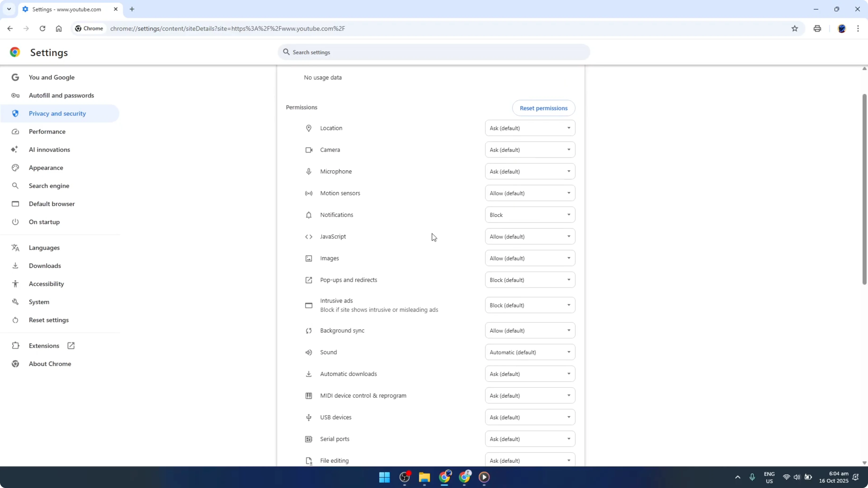Click the bookmark star in the address bar
Screen dimensions: 868x488
795,28
